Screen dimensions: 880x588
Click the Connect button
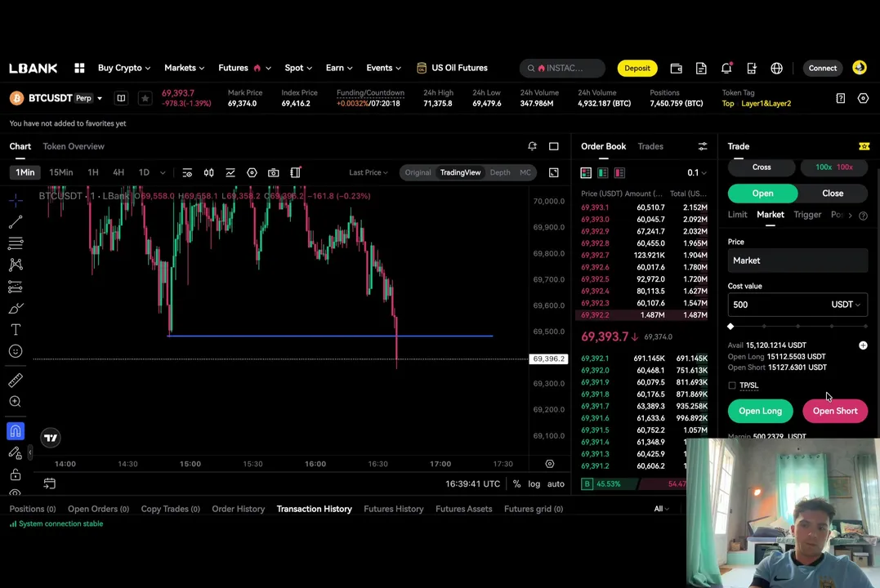point(822,69)
